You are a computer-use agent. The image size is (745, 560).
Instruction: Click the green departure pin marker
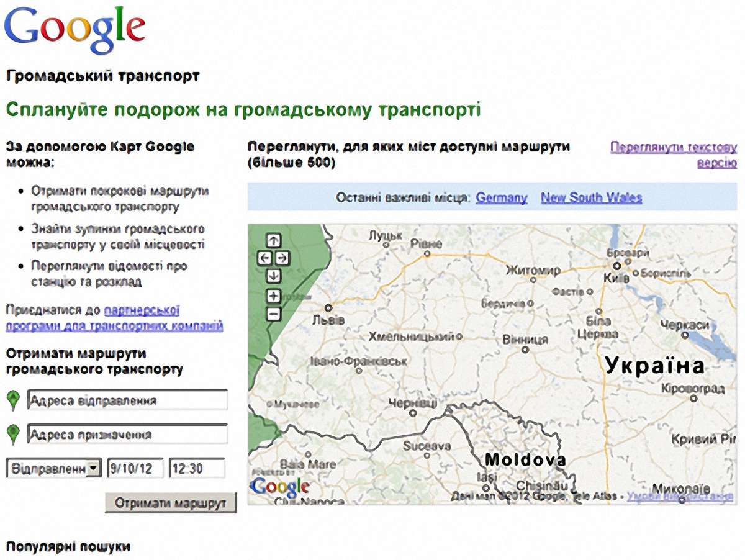pyautogui.click(x=13, y=401)
